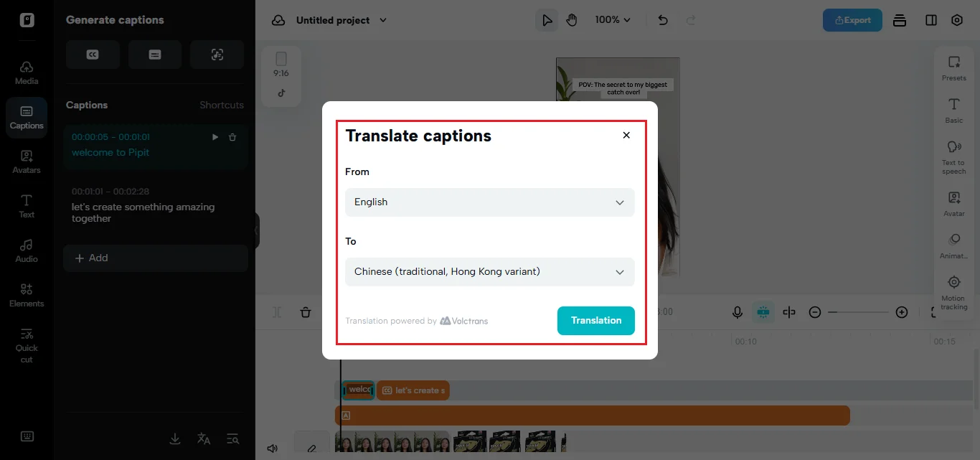Click the Translation button
Screen dimensions: 980x460
click(596, 321)
